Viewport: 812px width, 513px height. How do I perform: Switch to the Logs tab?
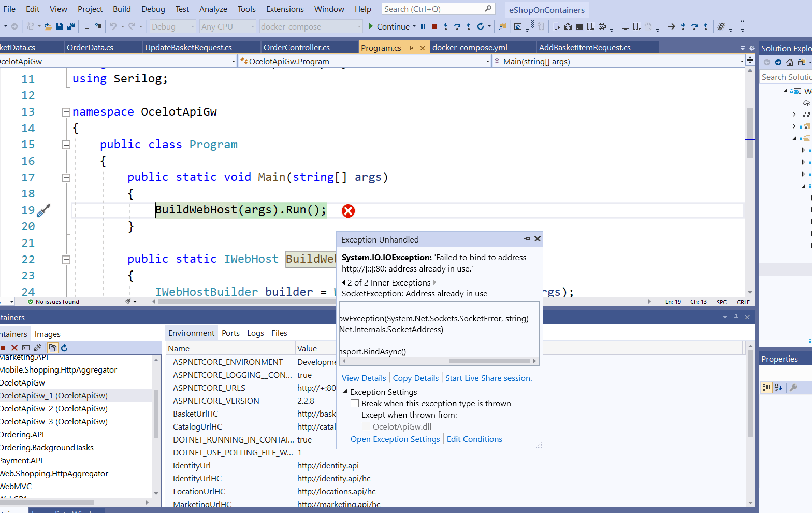(x=255, y=333)
